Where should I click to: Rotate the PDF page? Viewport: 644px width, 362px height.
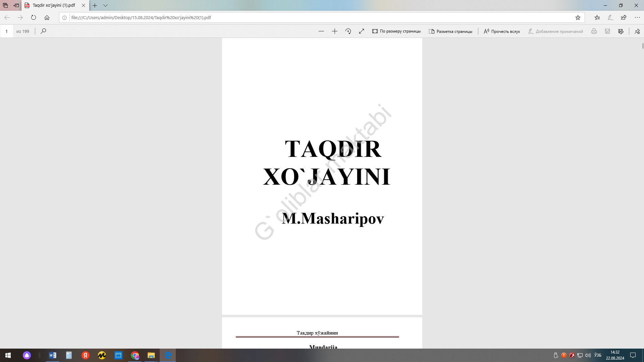[348, 31]
